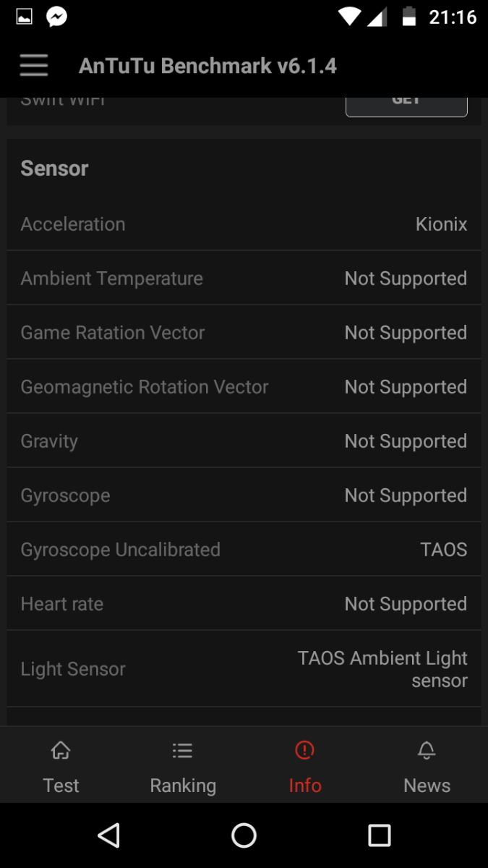Select the Gyroscope Uncalibrated row
Screen dimensions: 488x868
[x=244, y=550]
